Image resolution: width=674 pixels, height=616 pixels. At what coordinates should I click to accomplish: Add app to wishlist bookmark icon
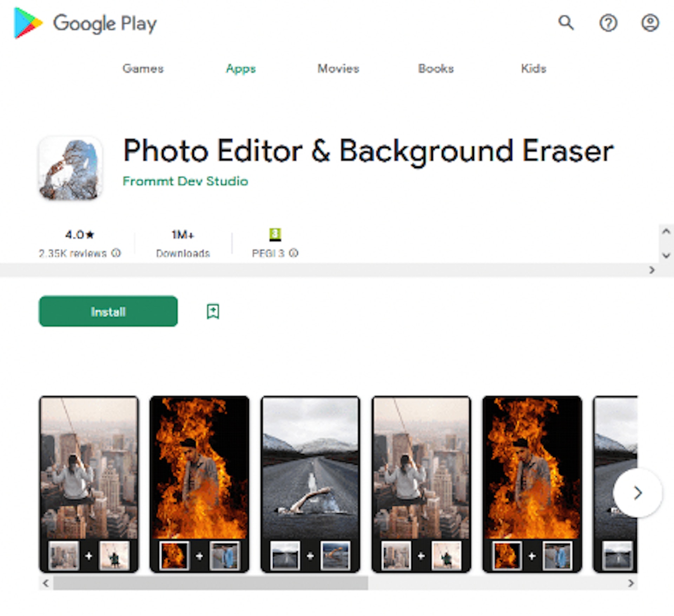pos(213,311)
